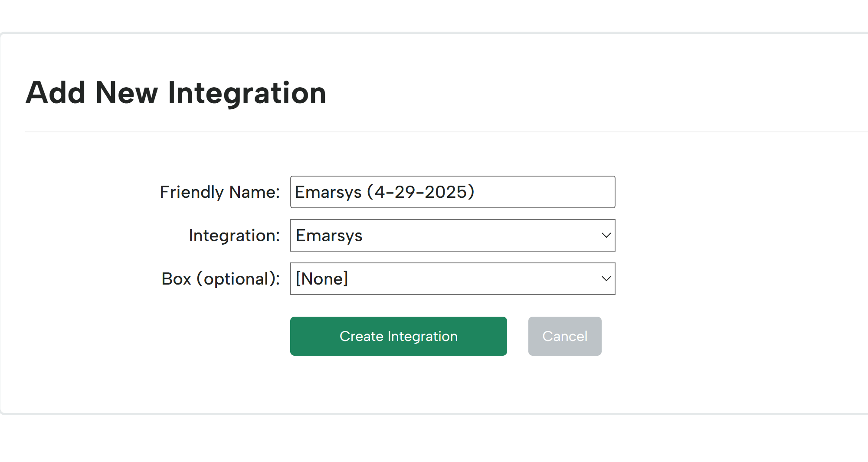This screenshot has height=462, width=868.
Task: Cancel adding the new integration
Action: 564,336
